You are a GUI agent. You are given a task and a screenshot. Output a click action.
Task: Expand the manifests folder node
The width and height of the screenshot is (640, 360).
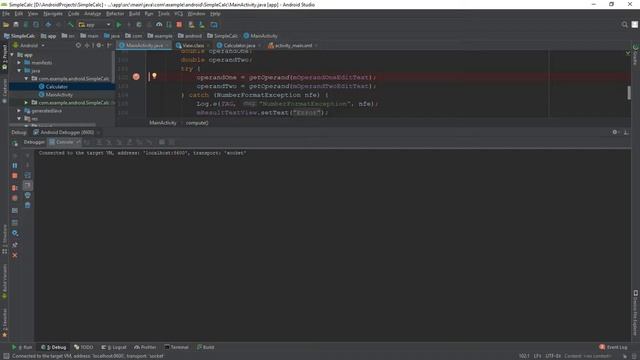click(x=19, y=63)
